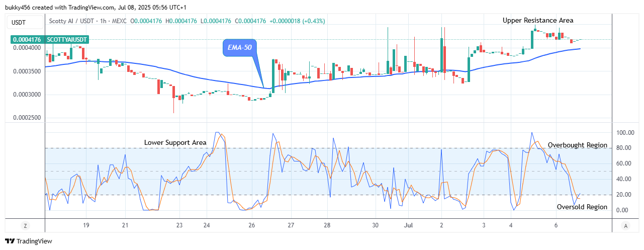Click the EMA-50 callout label

[x=240, y=48]
